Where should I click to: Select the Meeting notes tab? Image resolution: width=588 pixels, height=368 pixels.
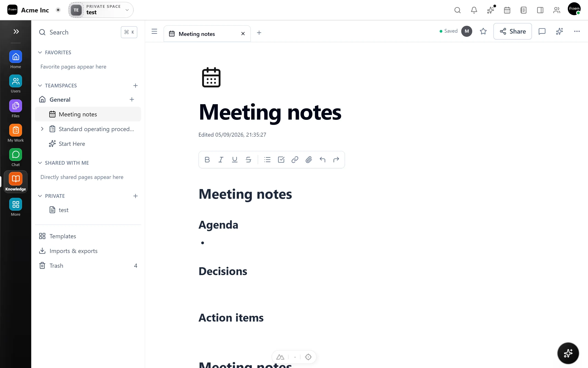(x=207, y=34)
